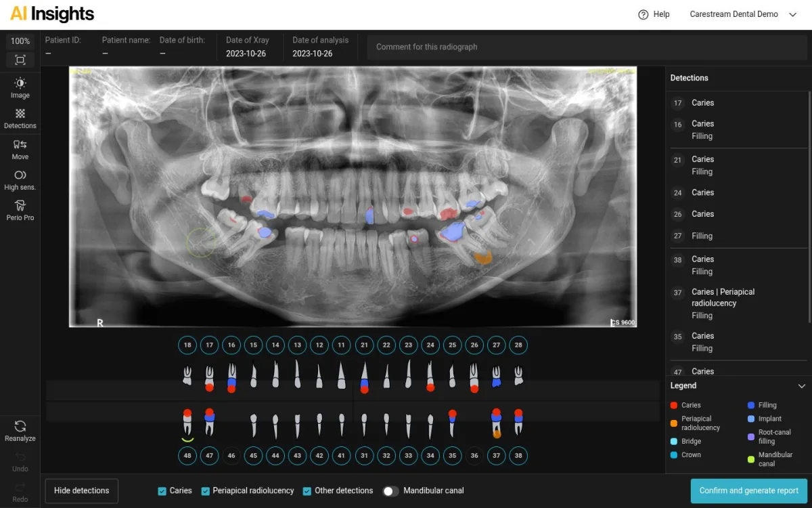
Task: Click the Undo arrow
Action: coord(20,457)
